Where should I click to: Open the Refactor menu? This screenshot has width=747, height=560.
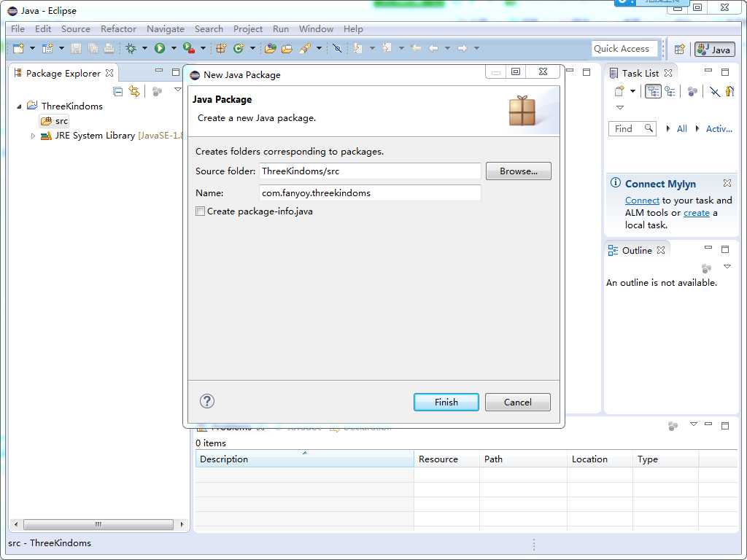pyautogui.click(x=118, y=29)
